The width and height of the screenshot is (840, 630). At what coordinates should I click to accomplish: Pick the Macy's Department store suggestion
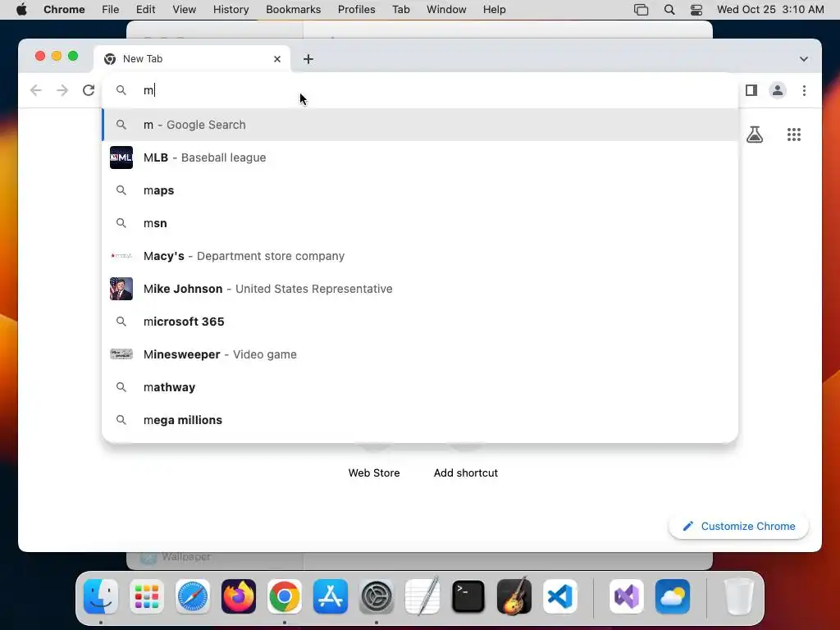click(420, 256)
